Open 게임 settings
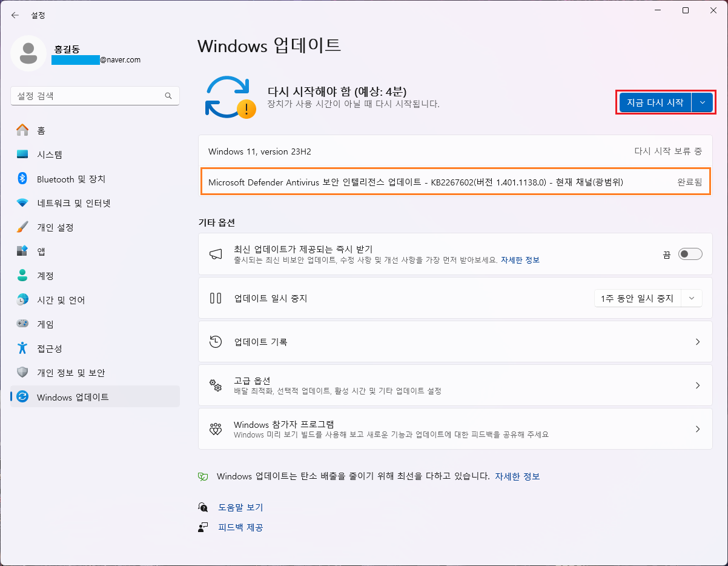The height and width of the screenshot is (566, 728). [95, 324]
